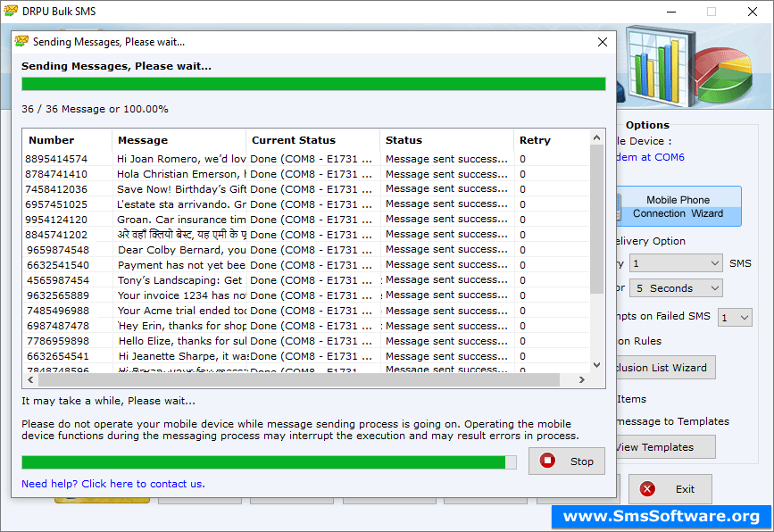Select row with number 8845741202
The image size is (774, 532).
tap(306, 235)
